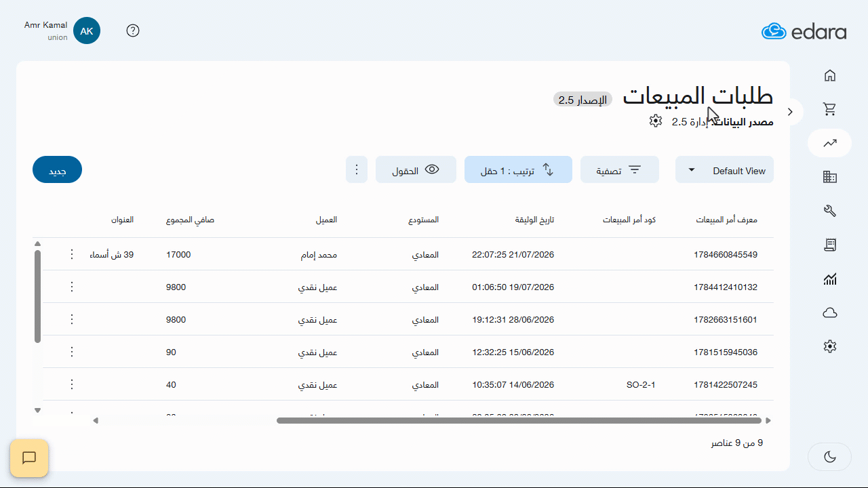
Task: Open sales order 1784660845549
Action: [x=726, y=255]
